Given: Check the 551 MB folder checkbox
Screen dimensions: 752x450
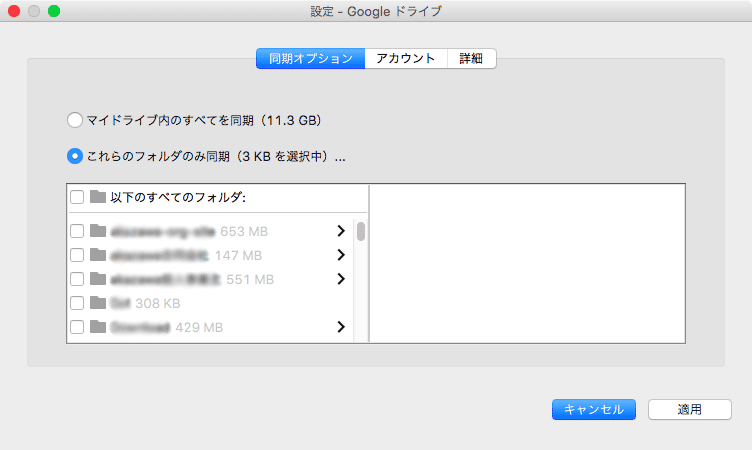Looking at the screenshot, I should pos(77,279).
